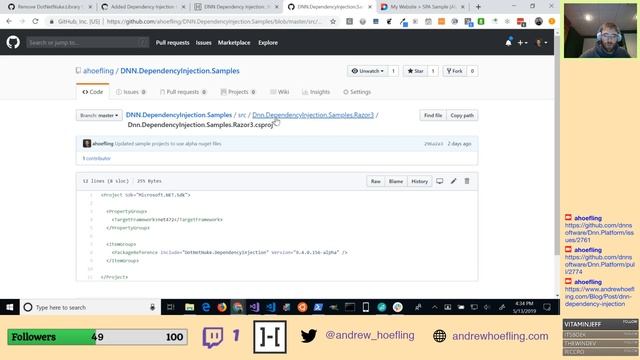640x360 pixels.
Task: Reload the page with refresh icon
Action: (35, 21)
